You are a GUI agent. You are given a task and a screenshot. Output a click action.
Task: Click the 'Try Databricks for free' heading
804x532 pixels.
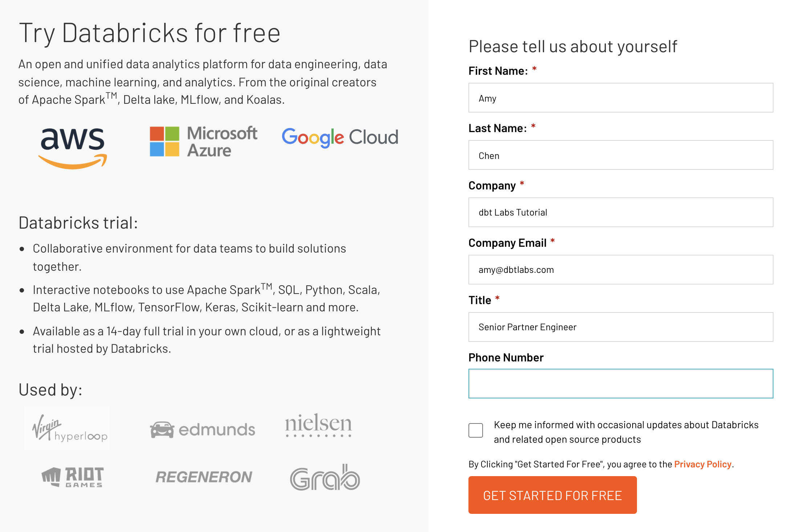[x=150, y=32]
